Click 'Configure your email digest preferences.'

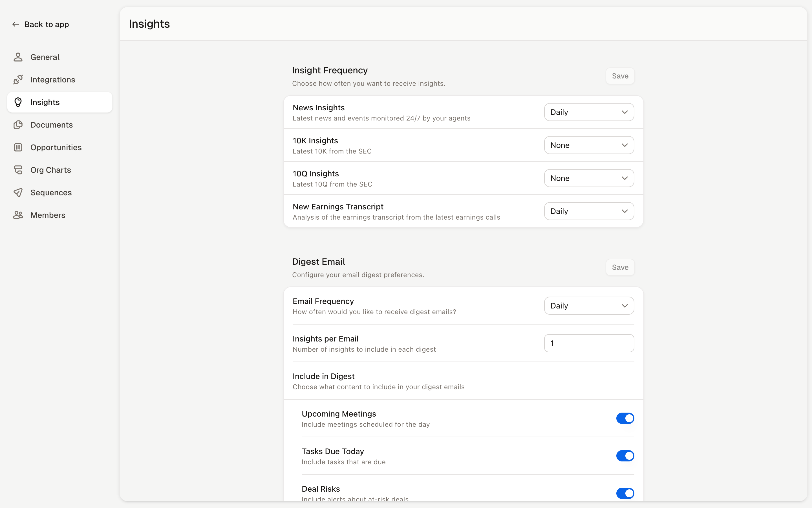tap(358, 275)
